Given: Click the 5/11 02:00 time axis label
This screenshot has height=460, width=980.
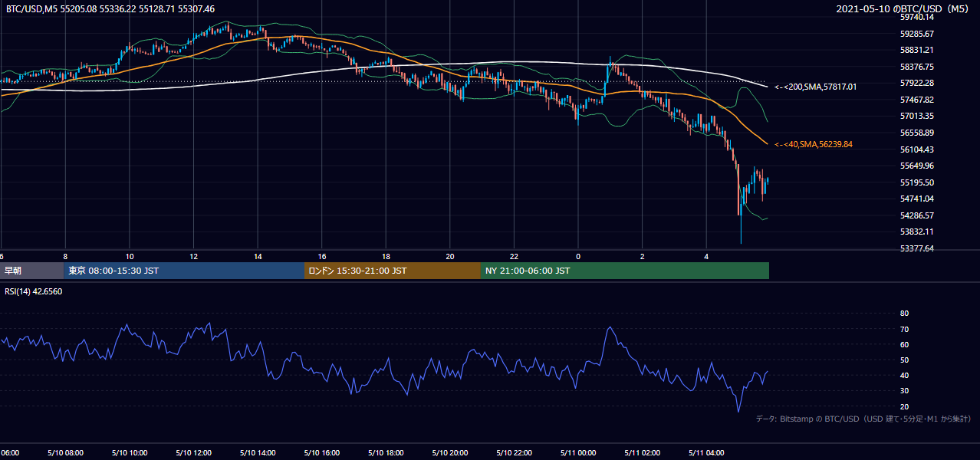Looking at the screenshot, I should 641,453.
